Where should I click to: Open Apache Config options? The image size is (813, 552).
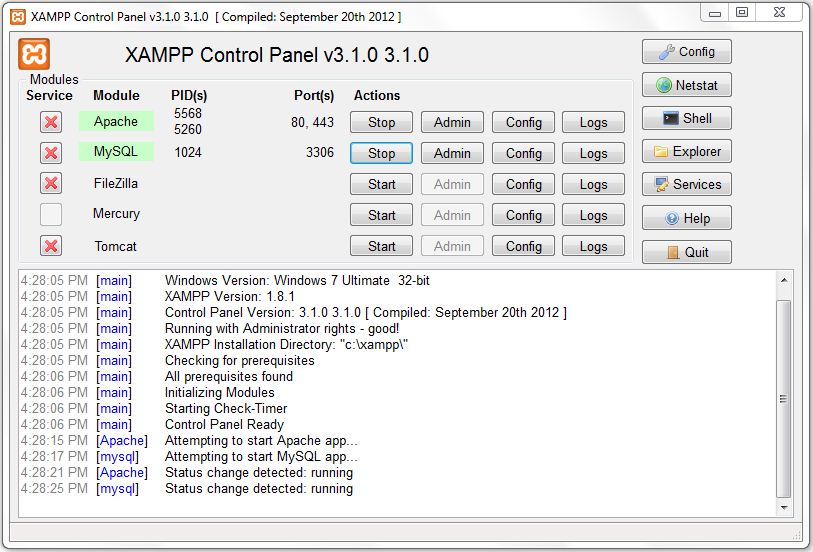(x=523, y=122)
